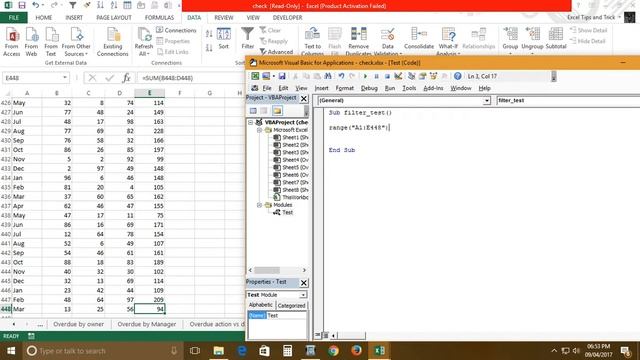Select cell E448 containing 94

pyautogui.click(x=149, y=309)
